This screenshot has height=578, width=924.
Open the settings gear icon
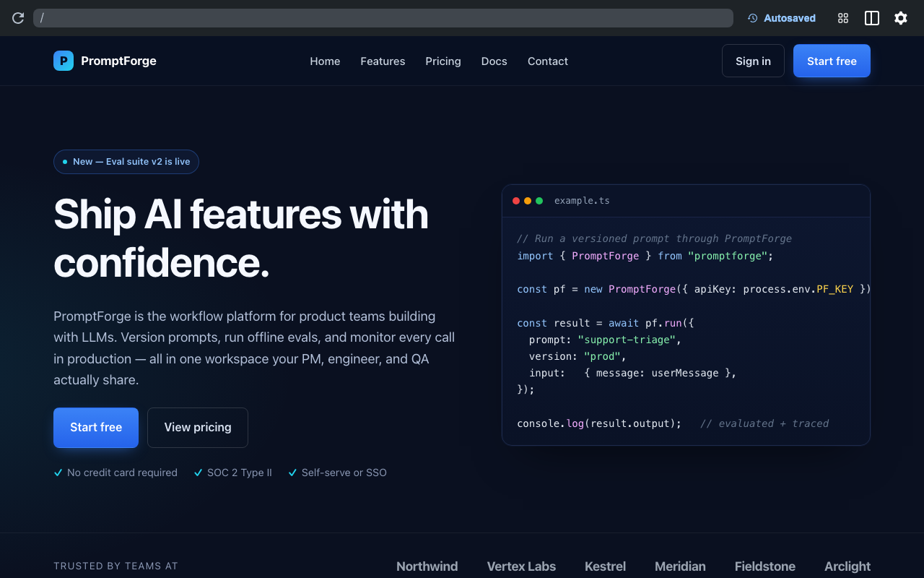[901, 18]
